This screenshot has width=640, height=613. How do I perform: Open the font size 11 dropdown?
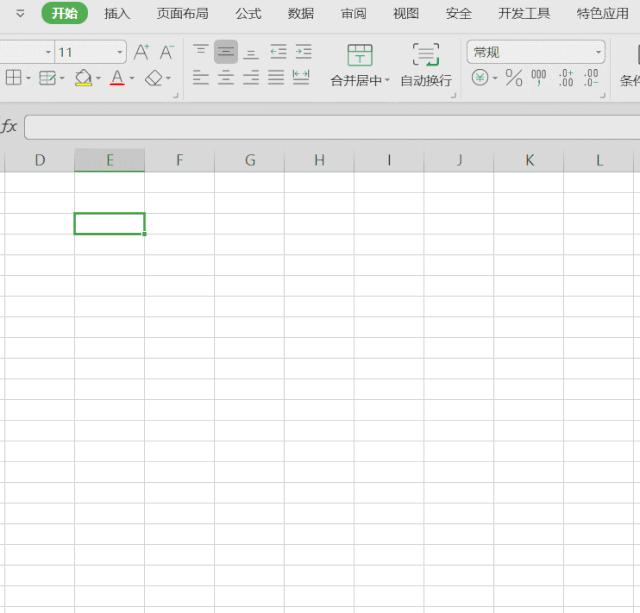[x=119, y=52]
